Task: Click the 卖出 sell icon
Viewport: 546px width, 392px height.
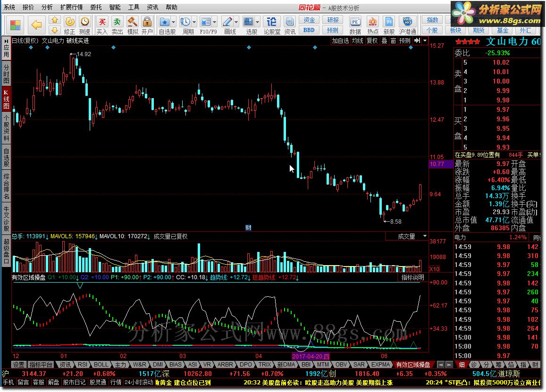Action: [x=117, y=22]
